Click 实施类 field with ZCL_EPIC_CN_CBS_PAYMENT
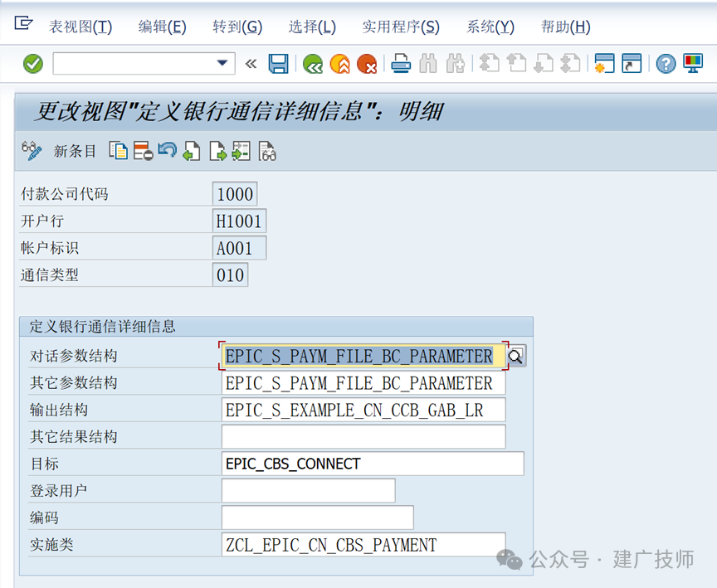The height and width of the screenshot is (588, 717). pyautogui.click(x=363, y=545)
